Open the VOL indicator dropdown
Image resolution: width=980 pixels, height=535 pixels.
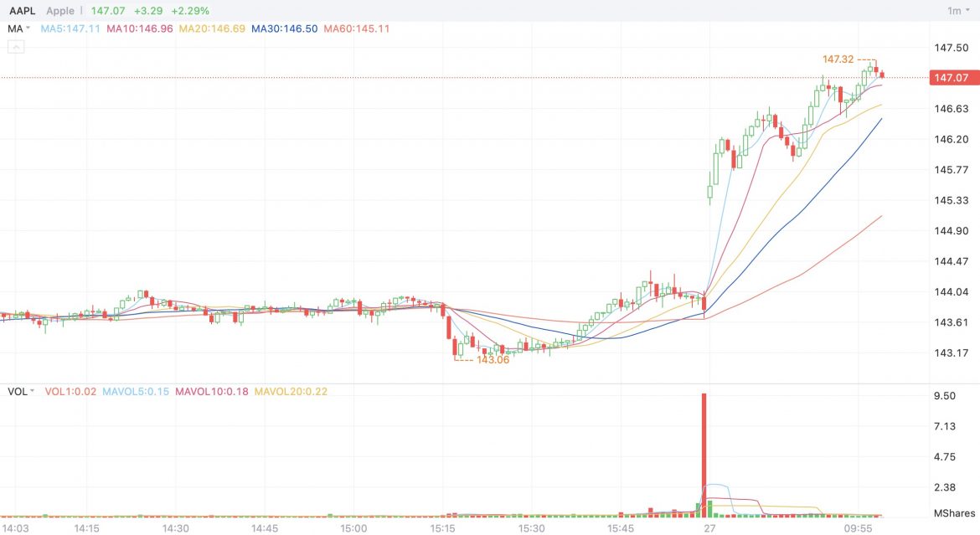pos(22,391)
